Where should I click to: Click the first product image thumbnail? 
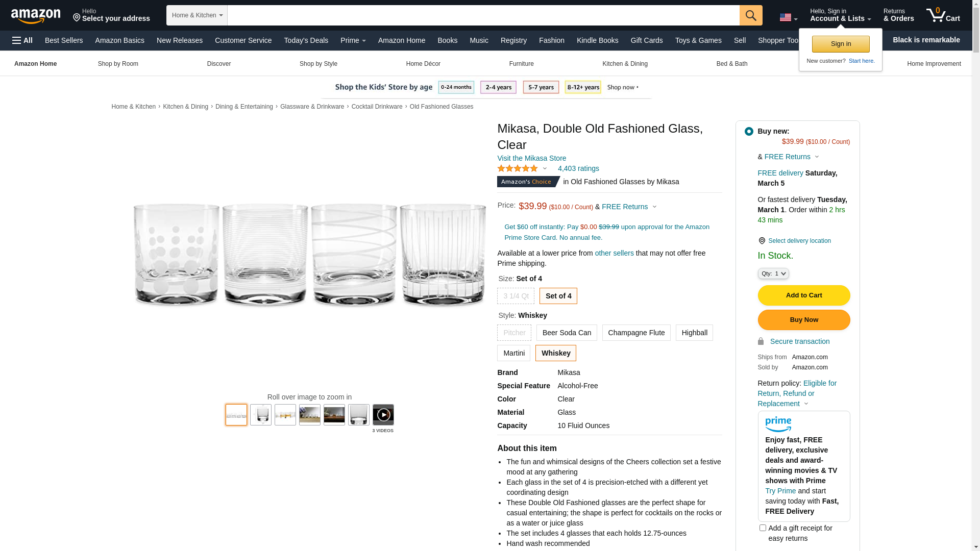236,415
